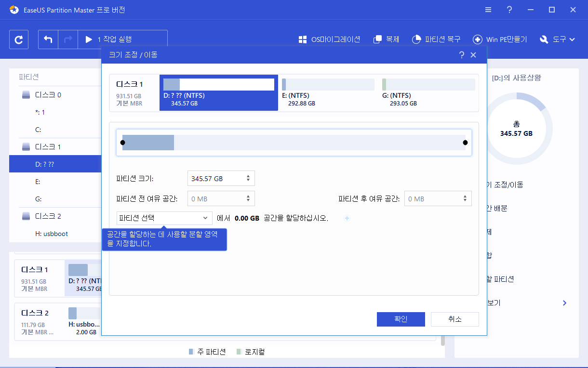This screenshot has height=368, width=588.
Task: Click the dialog help question mark
Action: 461,54
